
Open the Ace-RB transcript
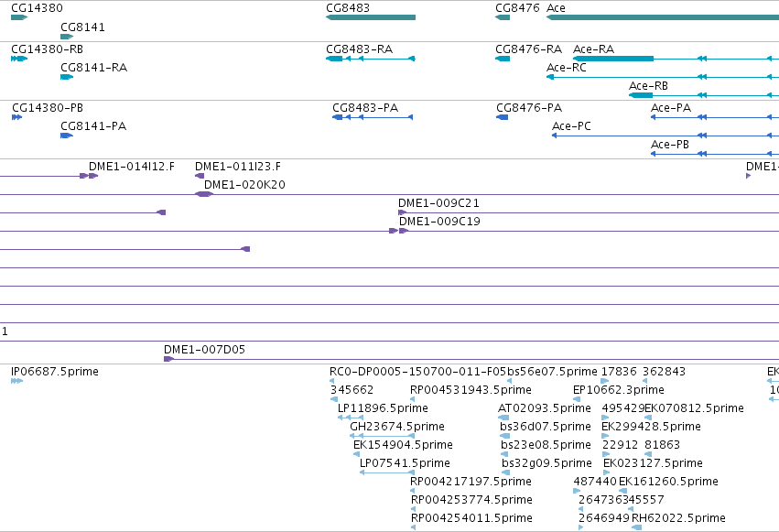[704, 95]
